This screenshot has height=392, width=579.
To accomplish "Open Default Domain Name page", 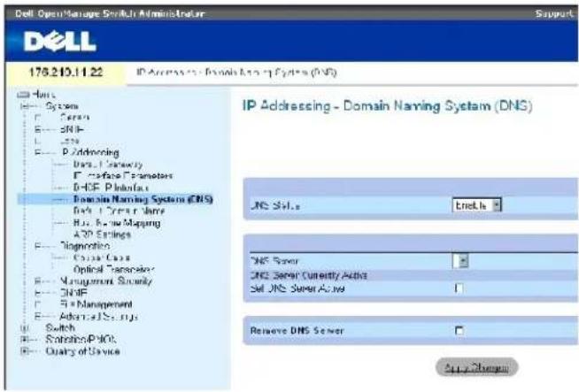I will coord(119,211).
